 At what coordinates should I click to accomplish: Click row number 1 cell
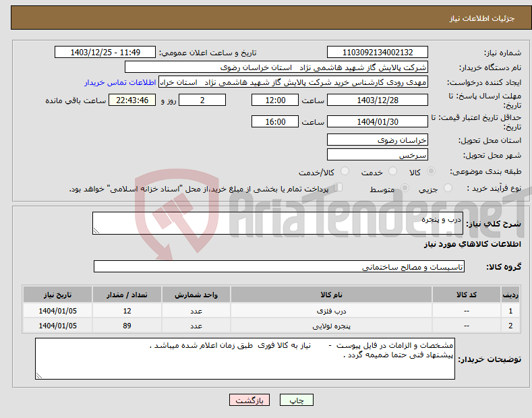510,310
